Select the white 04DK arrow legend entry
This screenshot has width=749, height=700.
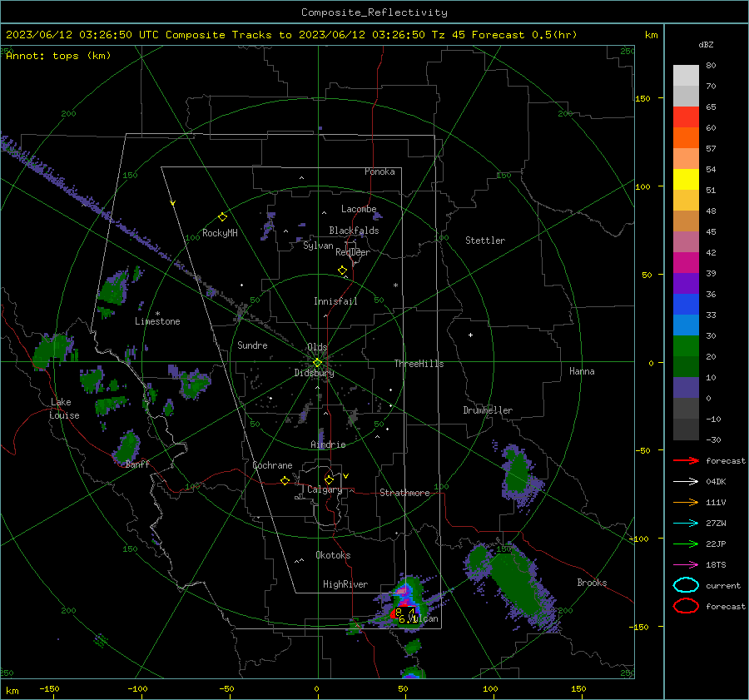686,482
